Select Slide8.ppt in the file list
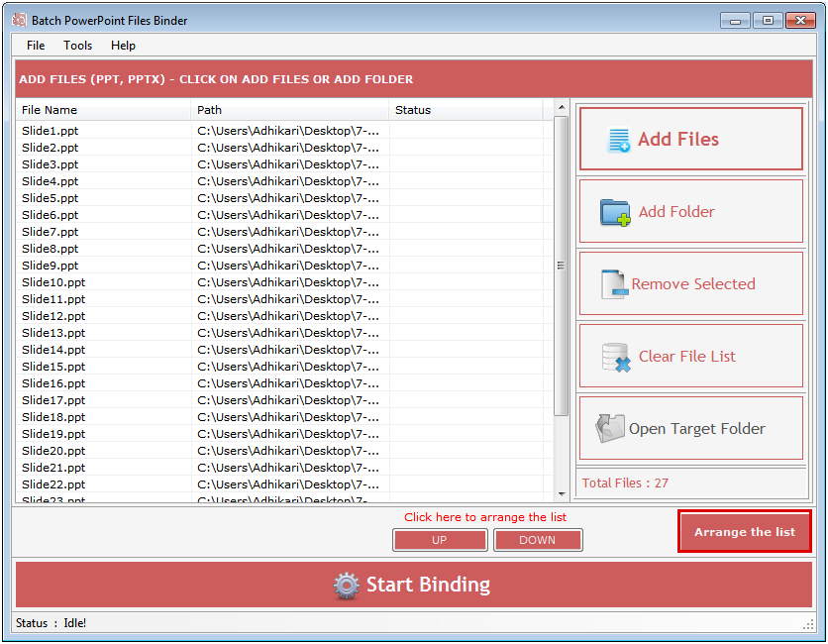This screenshot has width=828, height=644. [51, 249]
